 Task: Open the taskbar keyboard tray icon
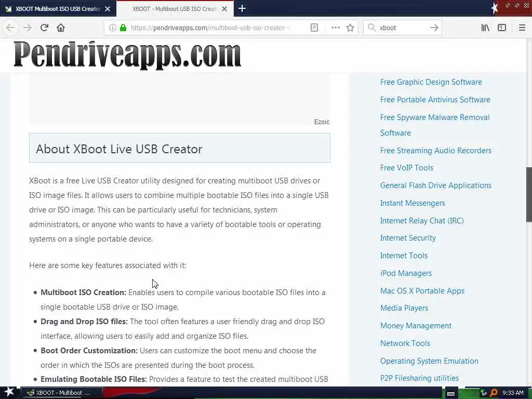pyautogui.click(x=451, y=393)
